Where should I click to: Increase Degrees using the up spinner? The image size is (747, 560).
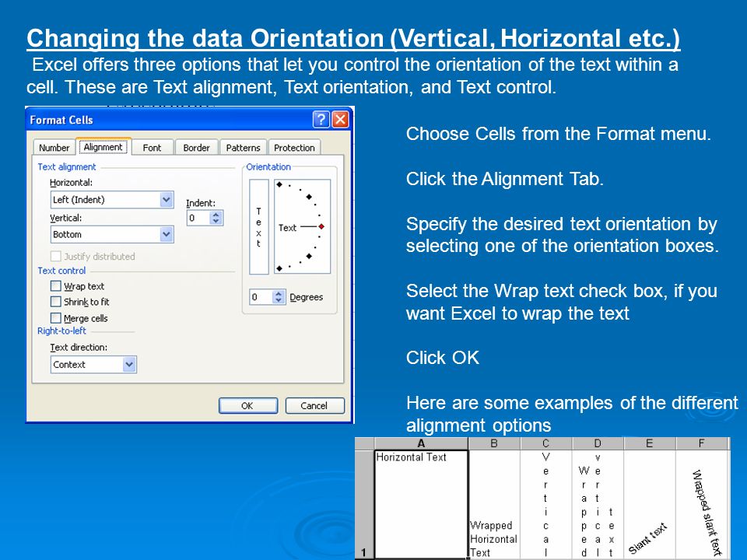(279, 294)
